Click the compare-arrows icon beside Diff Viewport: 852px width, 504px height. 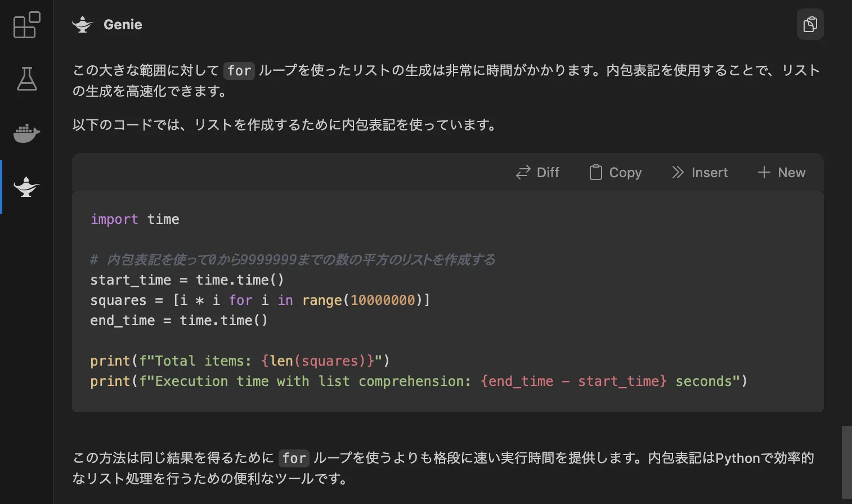pyautogui.click(x=522, y=172)
